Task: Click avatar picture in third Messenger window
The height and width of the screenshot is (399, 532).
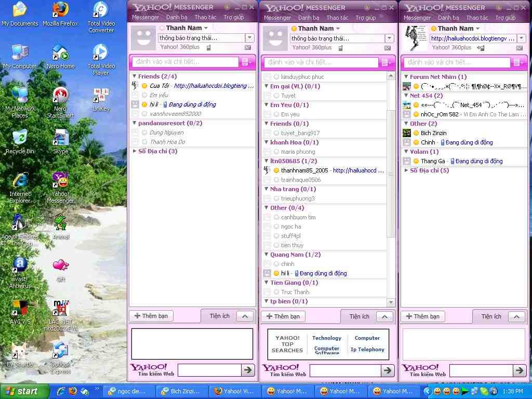Action: (x=416, y=38)
